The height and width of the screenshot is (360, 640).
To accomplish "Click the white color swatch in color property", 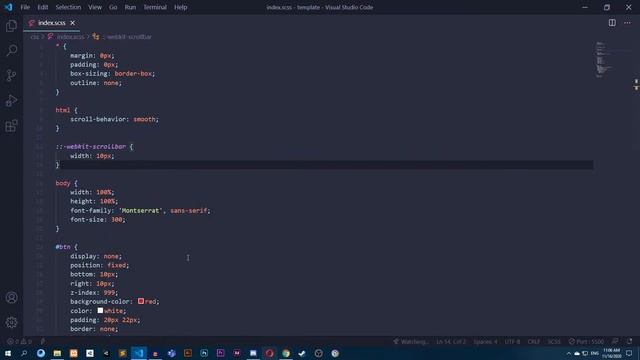I will tap(100, 311).
